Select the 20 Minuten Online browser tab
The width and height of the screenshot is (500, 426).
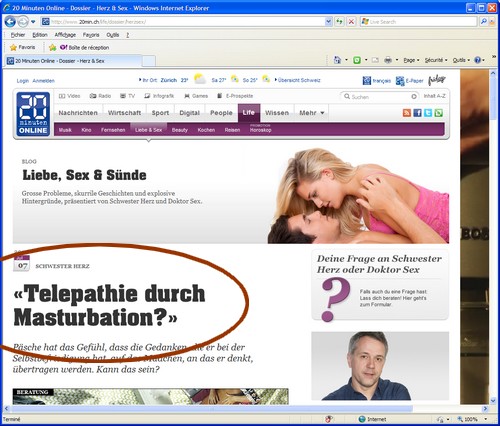tap(73, 61)
